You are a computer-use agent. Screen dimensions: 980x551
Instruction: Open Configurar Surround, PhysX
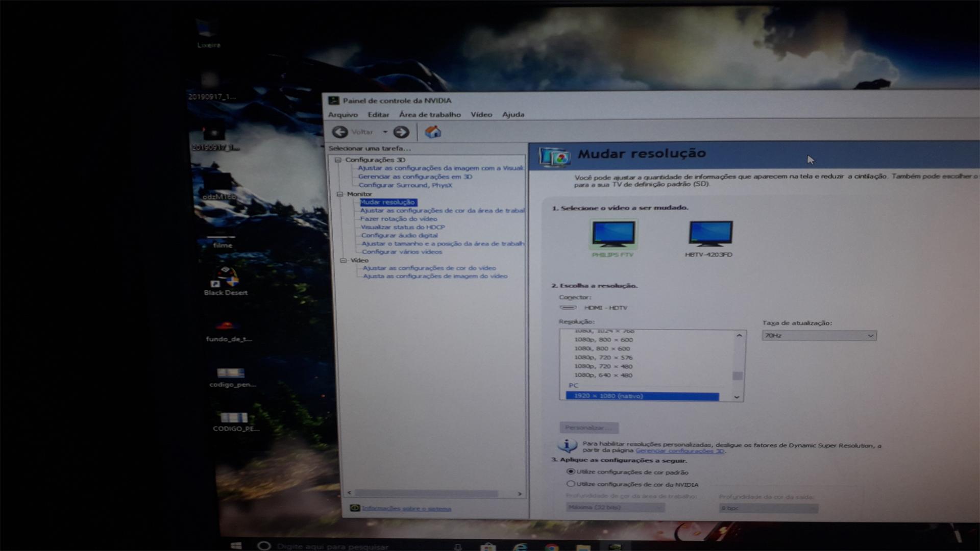[405, 185]
